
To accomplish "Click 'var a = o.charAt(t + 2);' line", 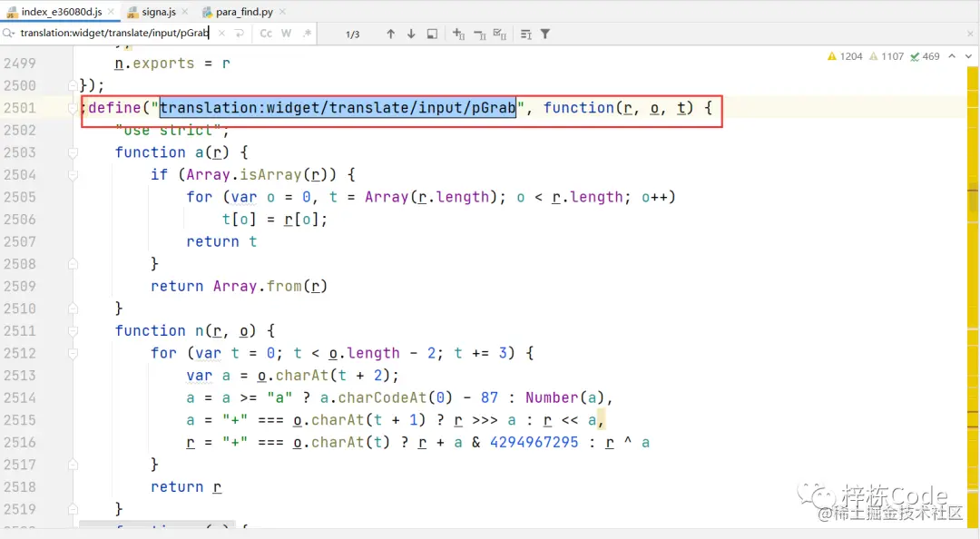I will (292, 375).
